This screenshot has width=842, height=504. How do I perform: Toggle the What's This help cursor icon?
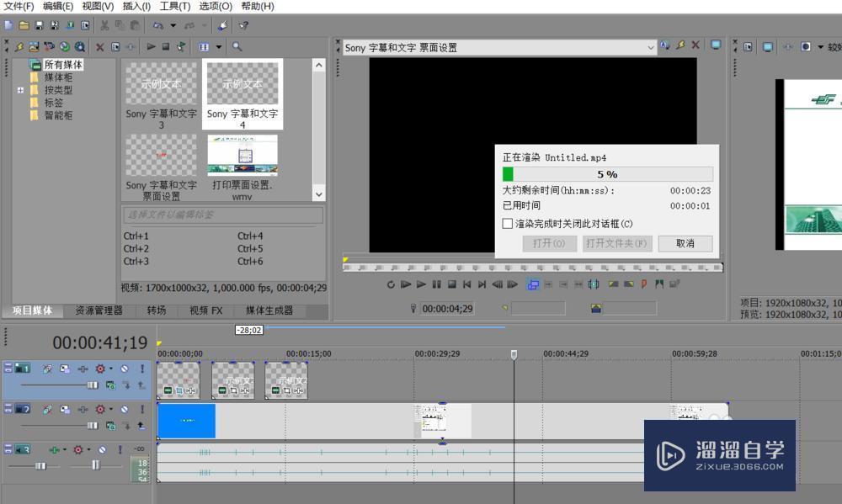pos(243,25)
